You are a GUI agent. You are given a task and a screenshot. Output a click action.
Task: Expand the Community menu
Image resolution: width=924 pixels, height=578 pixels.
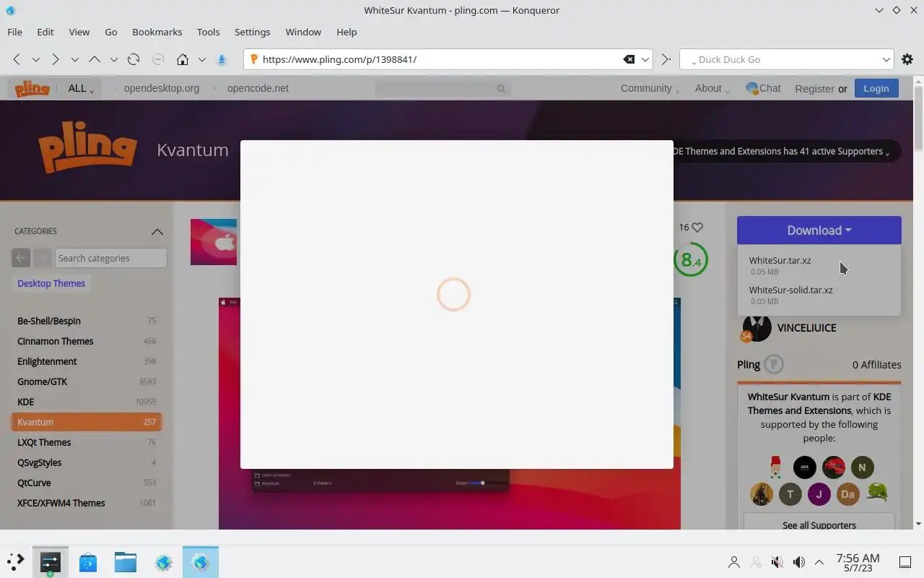click(650, 88)
